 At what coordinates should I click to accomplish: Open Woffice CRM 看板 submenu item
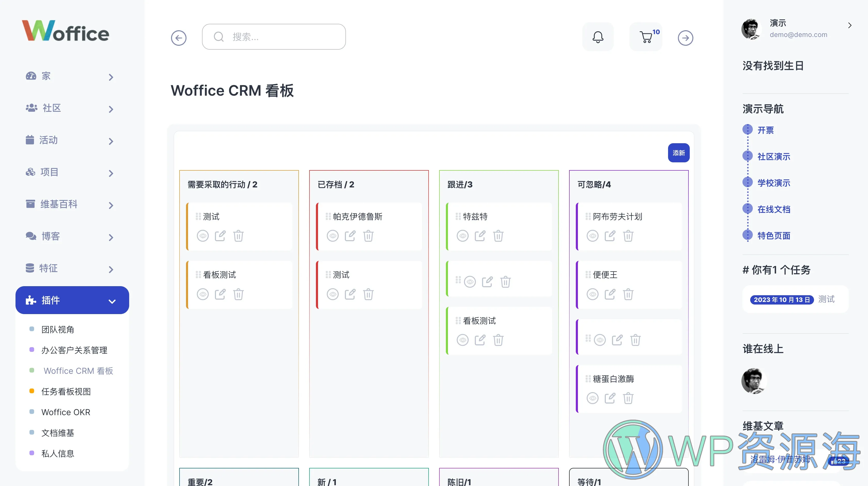point(78,371)
